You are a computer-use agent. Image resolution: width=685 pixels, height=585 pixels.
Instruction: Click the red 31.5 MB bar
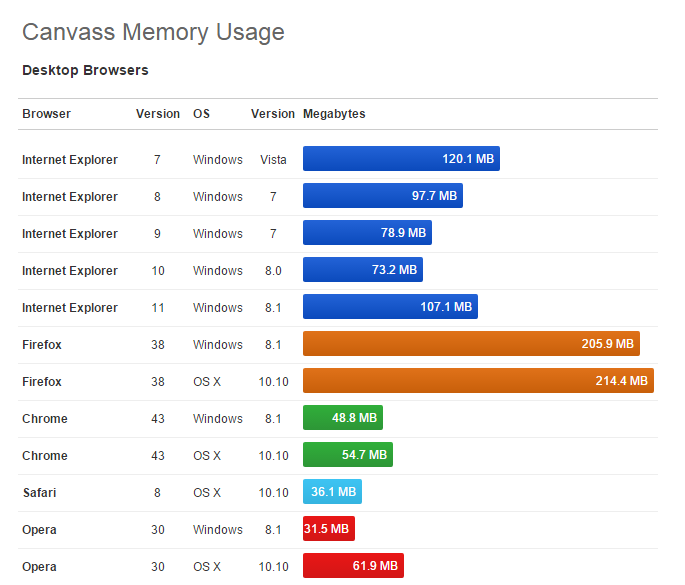tap(329, 529)
